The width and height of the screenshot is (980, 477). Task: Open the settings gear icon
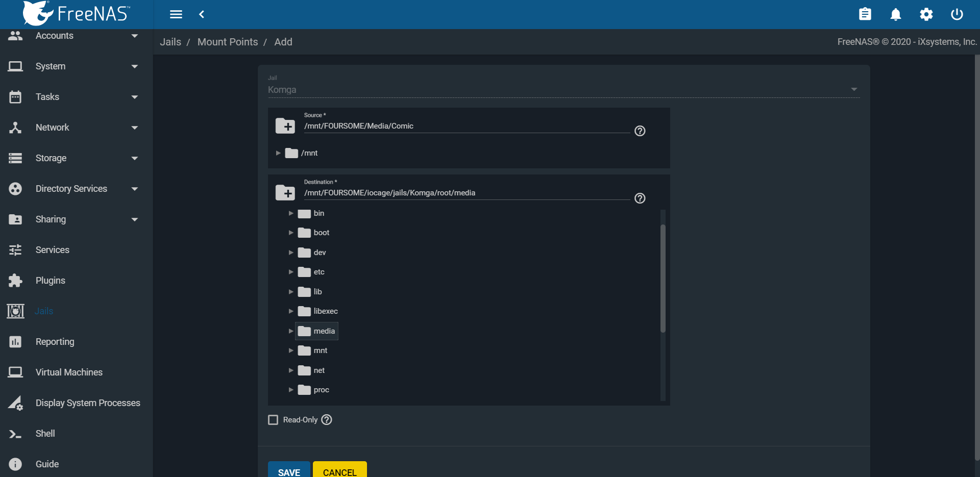(x=926, y=14)
